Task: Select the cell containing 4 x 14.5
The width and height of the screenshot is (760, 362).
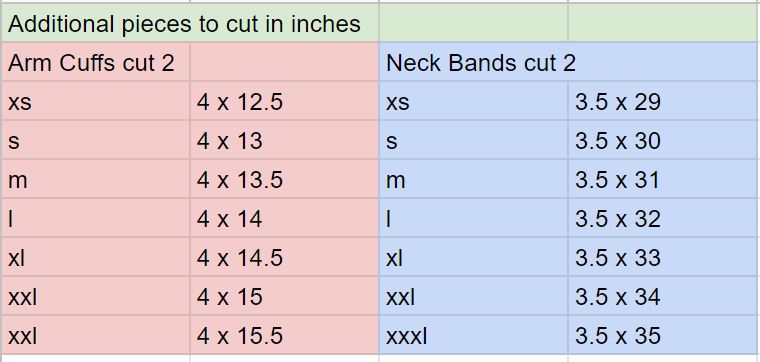Action: click(284, 257)
